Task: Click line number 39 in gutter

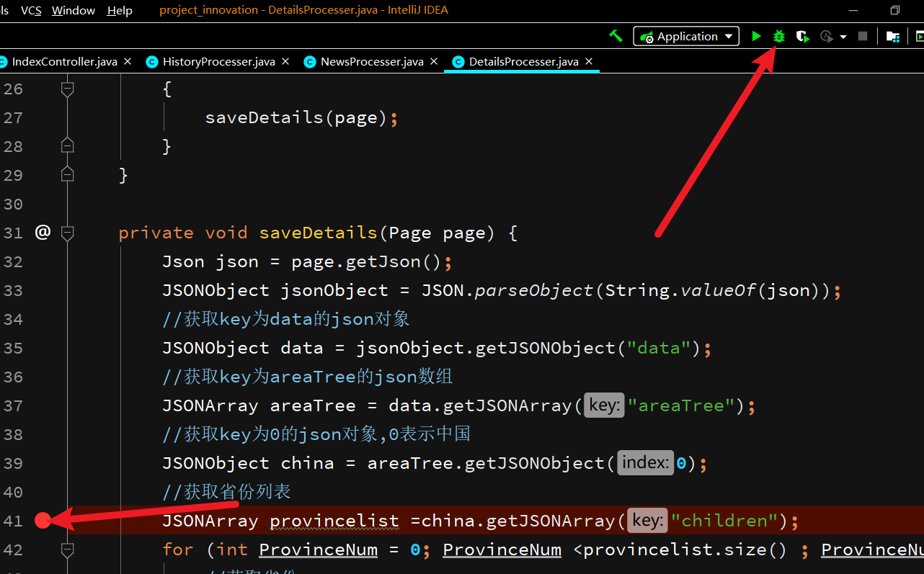Action: 13,463
